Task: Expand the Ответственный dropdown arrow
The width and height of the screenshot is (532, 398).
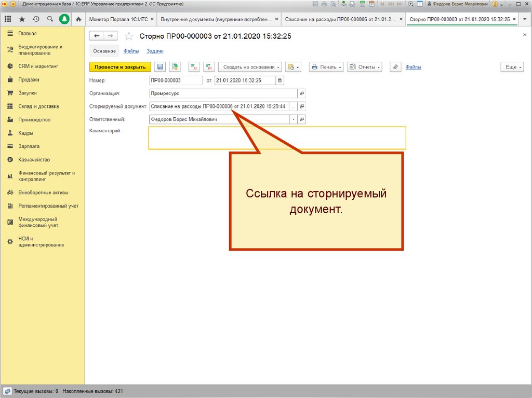Action: 294,119
